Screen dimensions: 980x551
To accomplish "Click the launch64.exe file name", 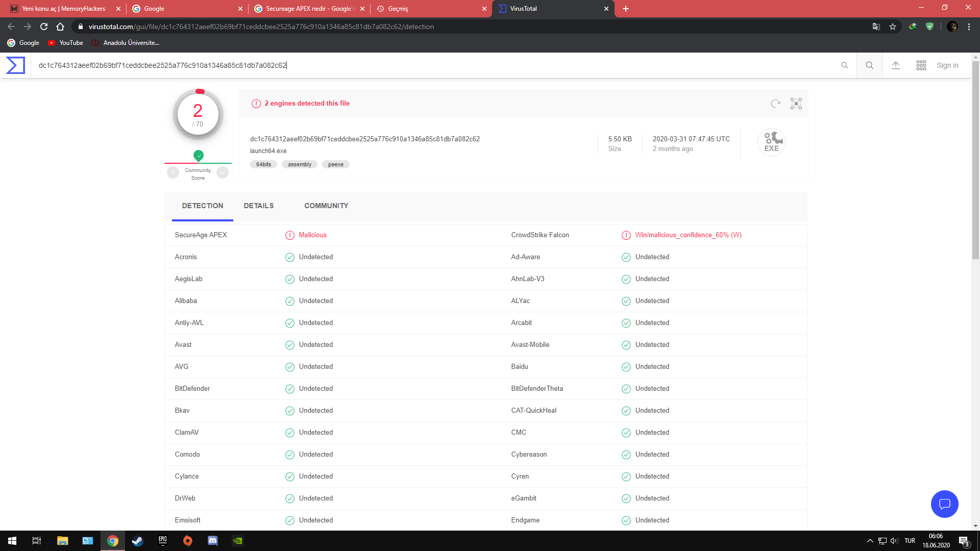I will (x=268, y=151).
